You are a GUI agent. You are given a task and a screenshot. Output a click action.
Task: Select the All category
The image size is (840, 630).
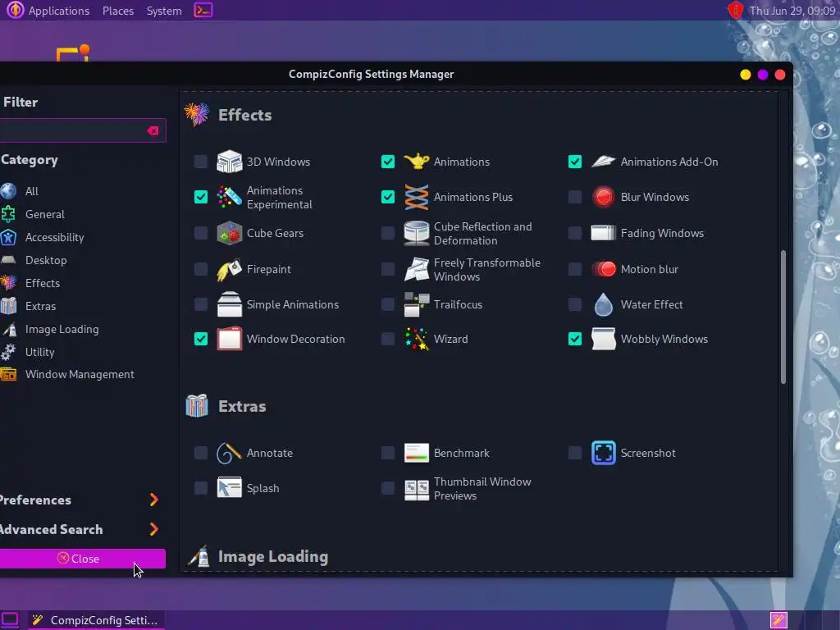32,191
